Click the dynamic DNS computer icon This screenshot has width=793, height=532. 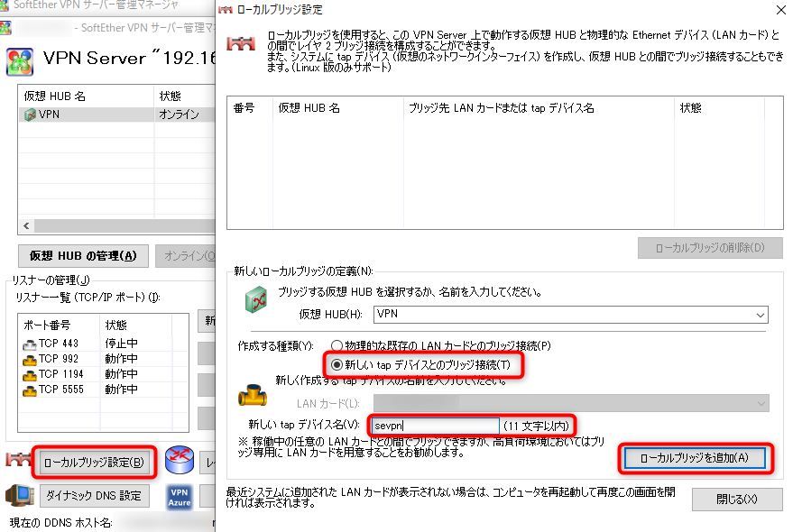19,496
